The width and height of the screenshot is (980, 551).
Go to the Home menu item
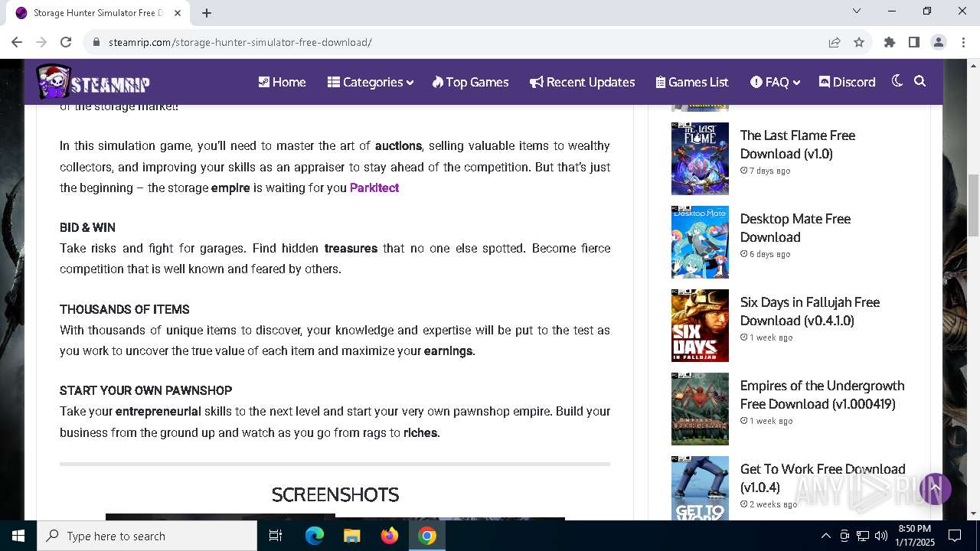pos(282,82)
